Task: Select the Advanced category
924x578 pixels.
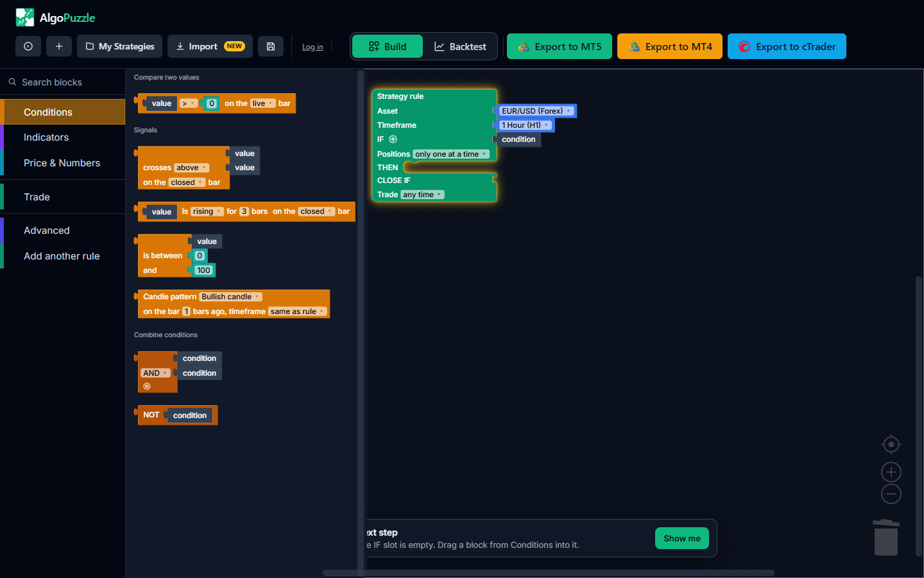Action: 63,231
